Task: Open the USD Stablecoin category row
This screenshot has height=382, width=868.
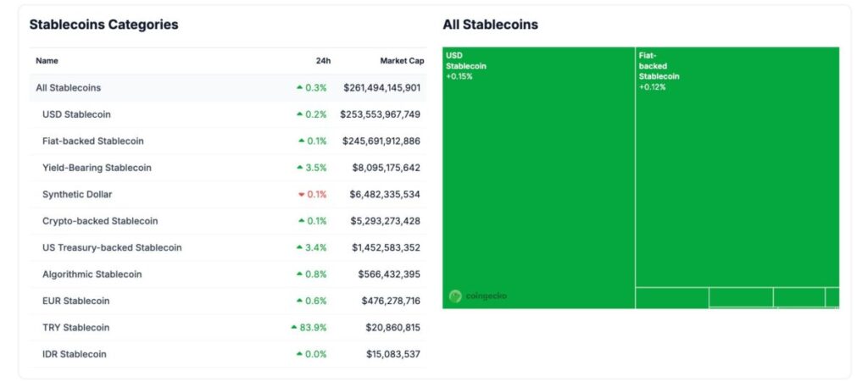Action: [76, 114]
